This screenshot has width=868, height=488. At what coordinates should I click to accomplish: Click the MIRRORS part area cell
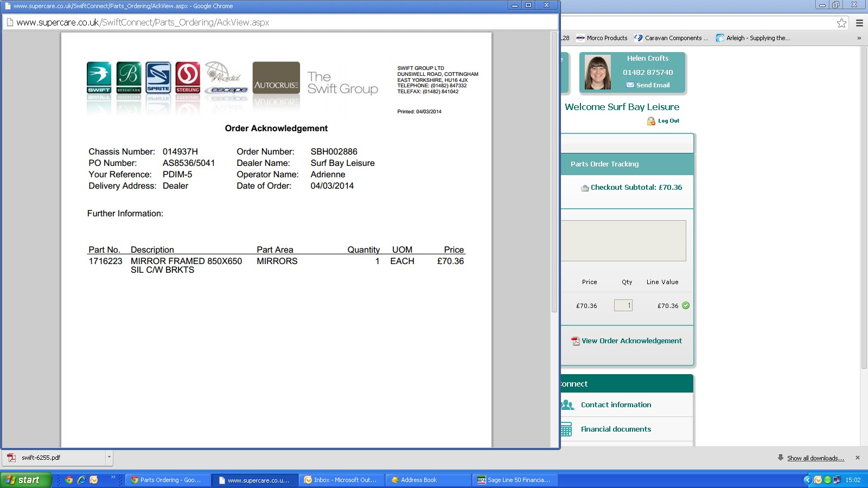point(277,261)
